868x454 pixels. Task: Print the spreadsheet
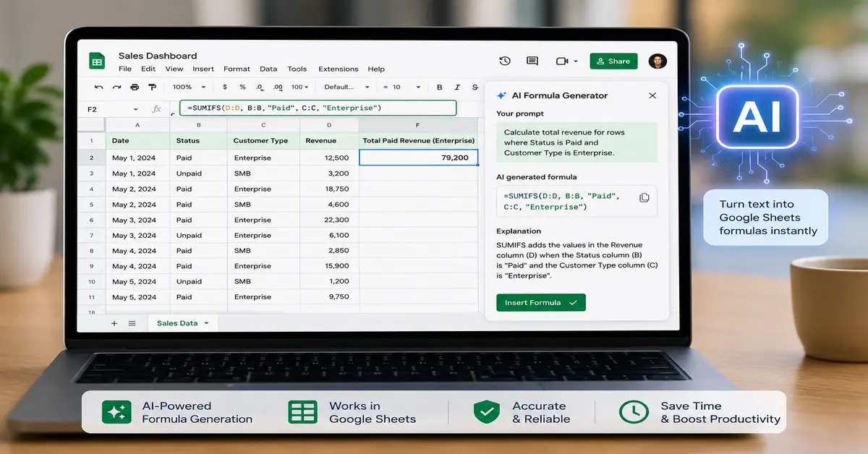135,87
